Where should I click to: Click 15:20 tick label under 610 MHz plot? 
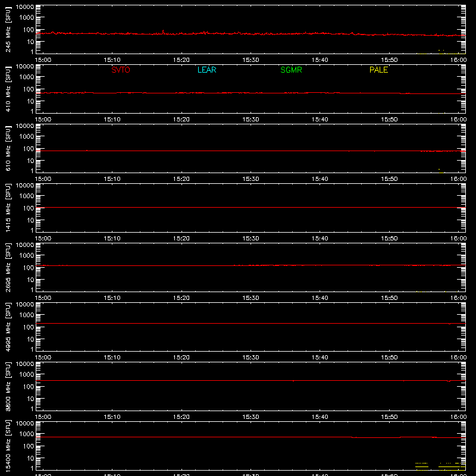tap(181, 179)
